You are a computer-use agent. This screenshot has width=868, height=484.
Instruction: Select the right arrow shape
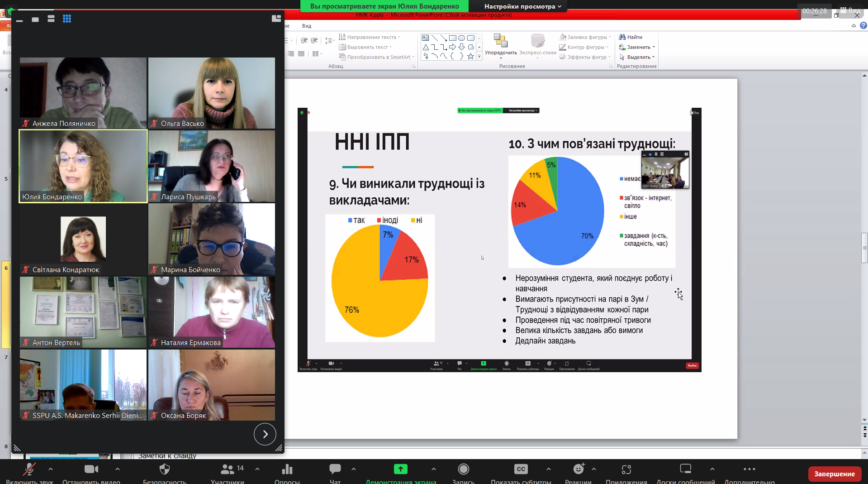coord(452,47)
